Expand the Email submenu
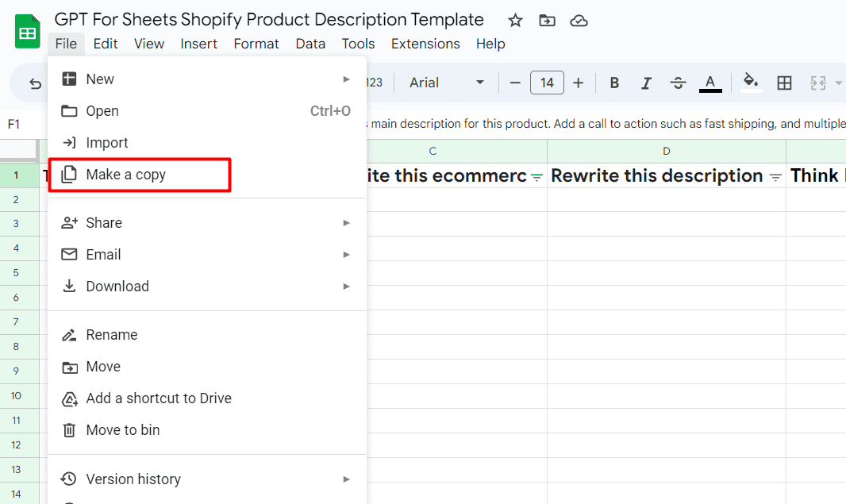 tap(207, 255)
